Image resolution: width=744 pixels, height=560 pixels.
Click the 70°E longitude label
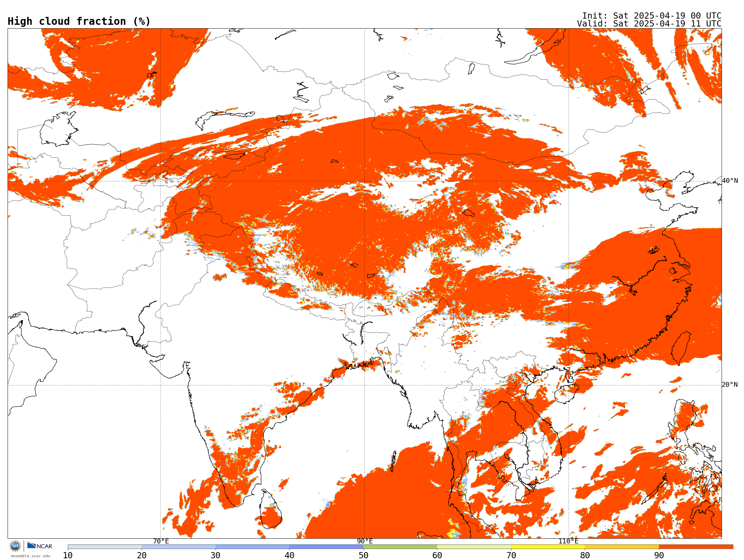tap(161, 541)
